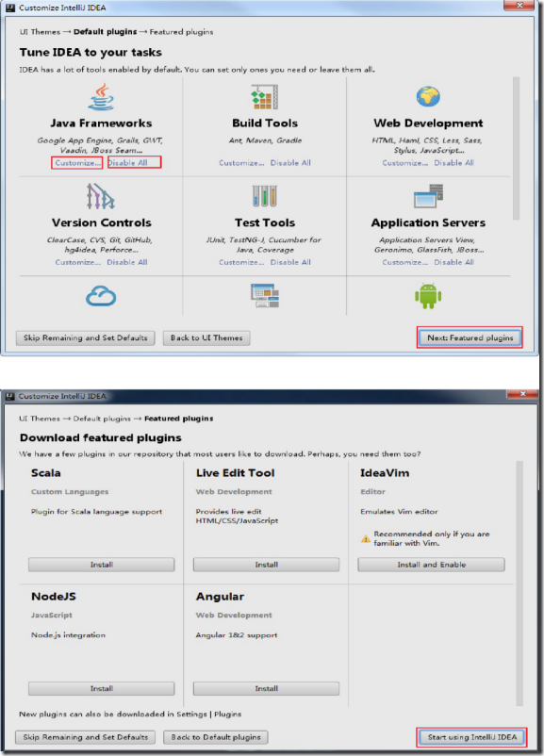The height and width of the screenshot is (756, 544).
Task: Click Back to UI Themes button
Action: 206,338
